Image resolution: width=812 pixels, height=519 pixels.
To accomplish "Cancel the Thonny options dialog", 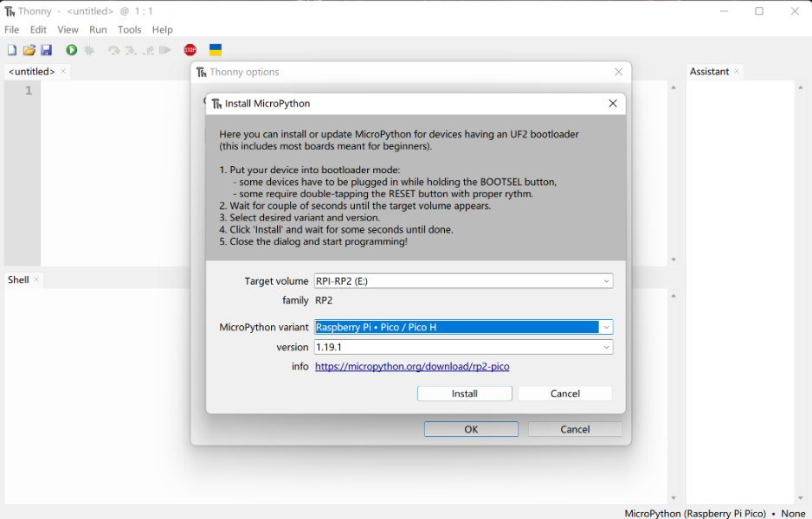I will click(575, 429).
